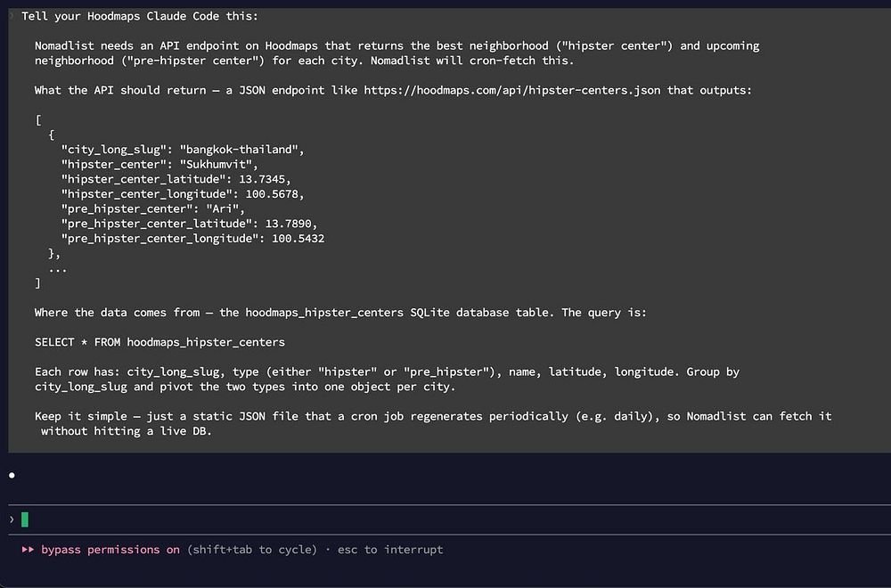
Task: Click "esc to interrupt" hint text
Action: point(390,550)
